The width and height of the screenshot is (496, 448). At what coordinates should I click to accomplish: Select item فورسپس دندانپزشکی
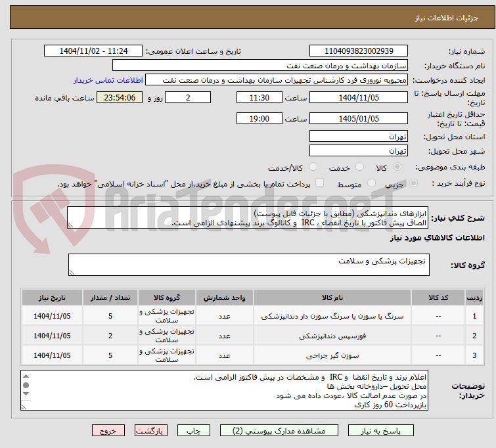332,336
